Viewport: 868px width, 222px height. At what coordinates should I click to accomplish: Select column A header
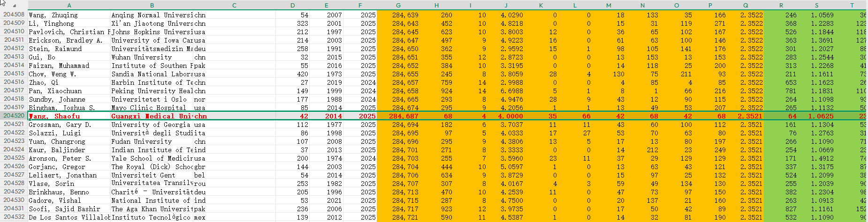[69, 5]
